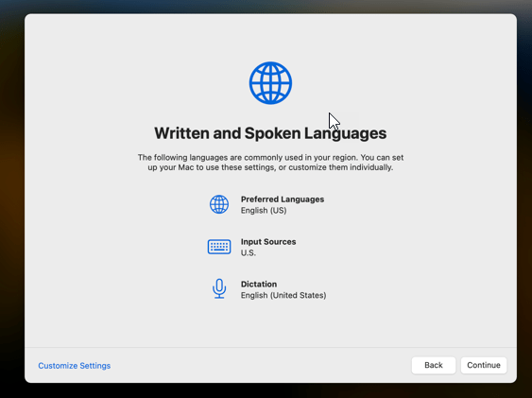Click the 'English (US)' value

click(x=264, y=211)
